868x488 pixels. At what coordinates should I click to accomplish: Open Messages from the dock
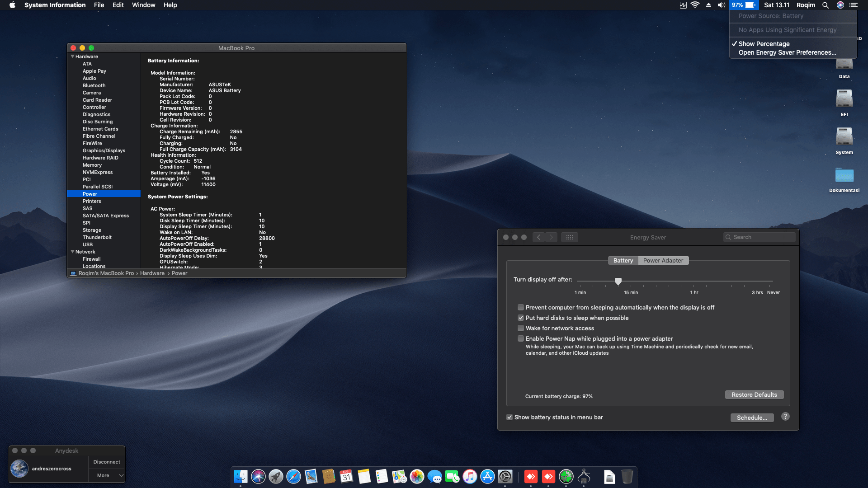point(434,476)
